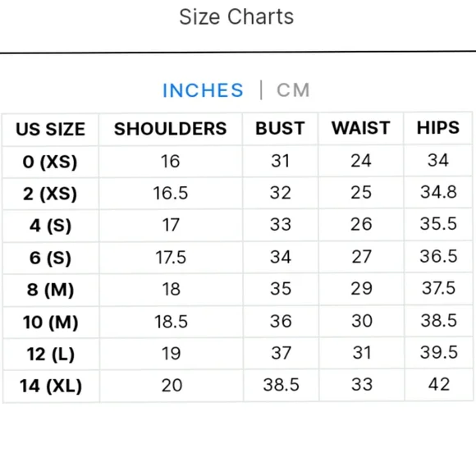
Task: Click the HIPS column header
Action: pos(438,127)
